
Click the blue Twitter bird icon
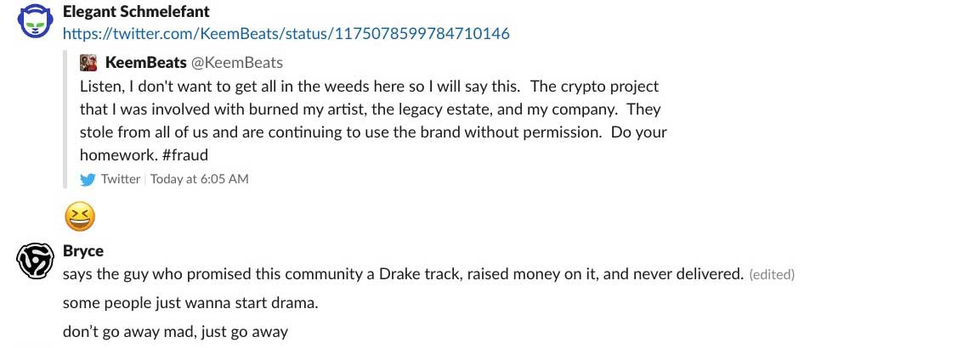point(88,180)
